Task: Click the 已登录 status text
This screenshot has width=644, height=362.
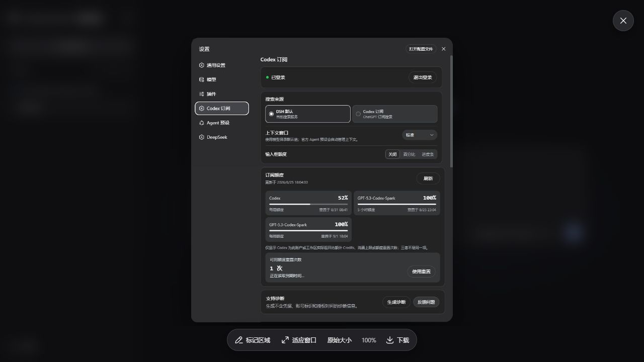Action: click(x=278, y=77)
